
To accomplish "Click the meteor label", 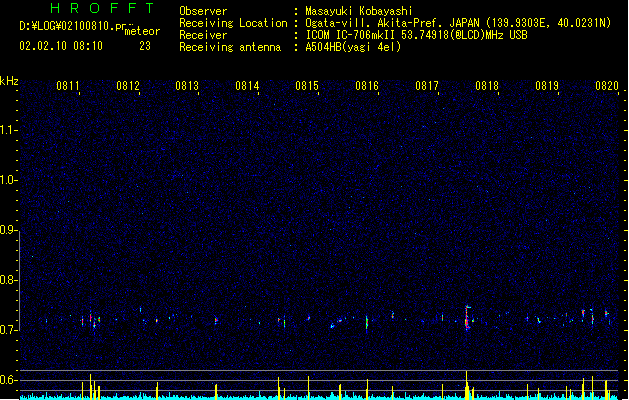I will 142,31.
